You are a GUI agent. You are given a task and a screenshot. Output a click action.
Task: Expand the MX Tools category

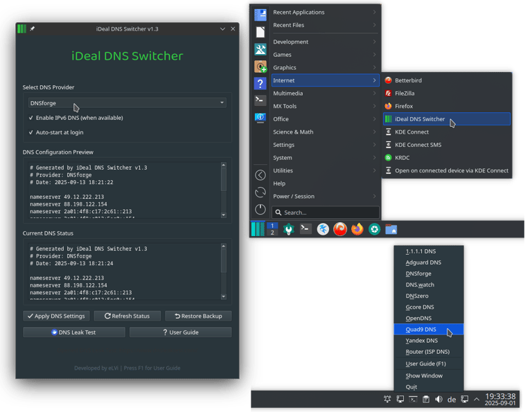[x=325, y=106]
